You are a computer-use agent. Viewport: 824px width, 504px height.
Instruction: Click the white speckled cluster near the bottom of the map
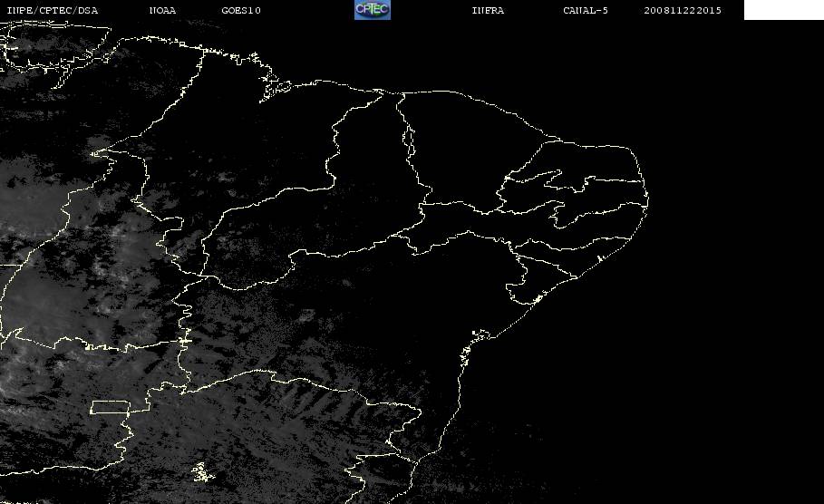coord(203,472)
